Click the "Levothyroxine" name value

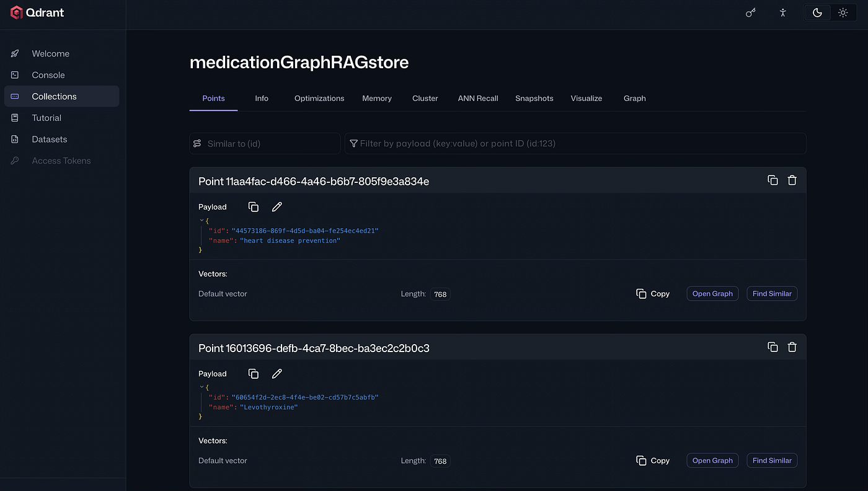coord(269,407)
